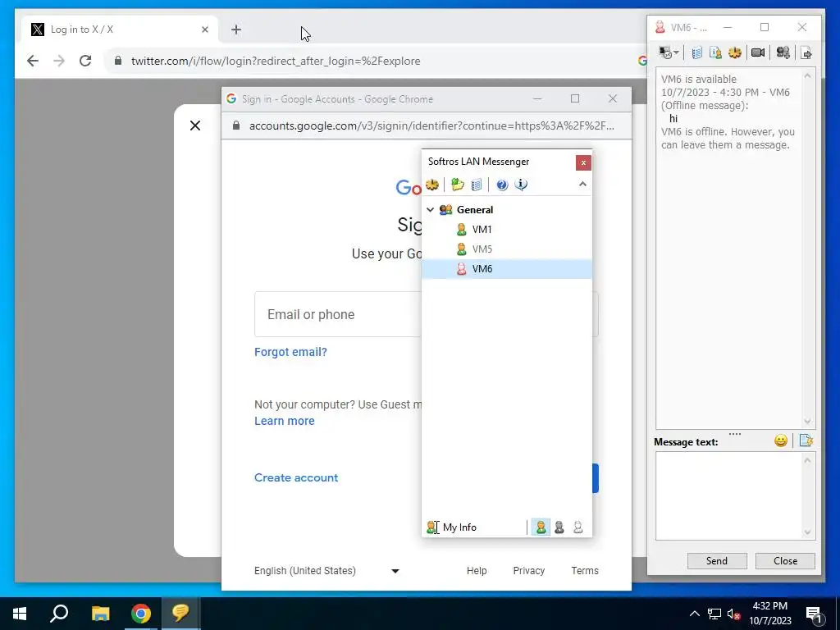The image size is (840, 630).
Task: Open Privacy link on Google sign-in
Action: (x=529, y=571)
